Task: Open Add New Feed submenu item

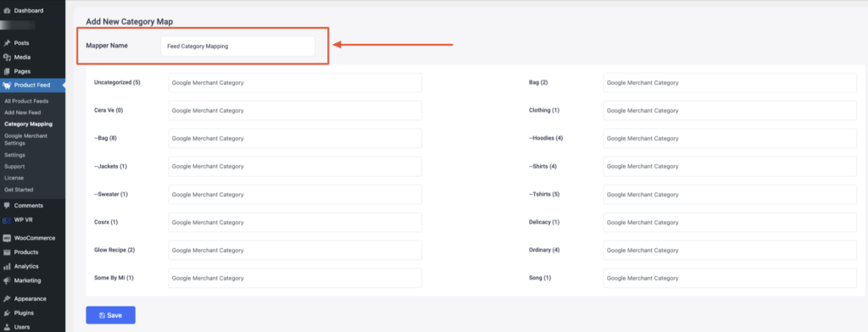Action: click(x=22, y=113)
